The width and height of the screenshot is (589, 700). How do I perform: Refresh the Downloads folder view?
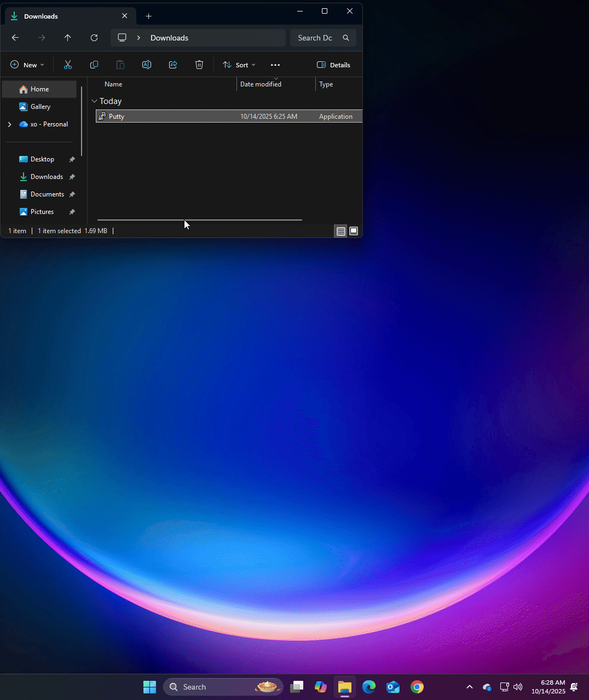94,38
